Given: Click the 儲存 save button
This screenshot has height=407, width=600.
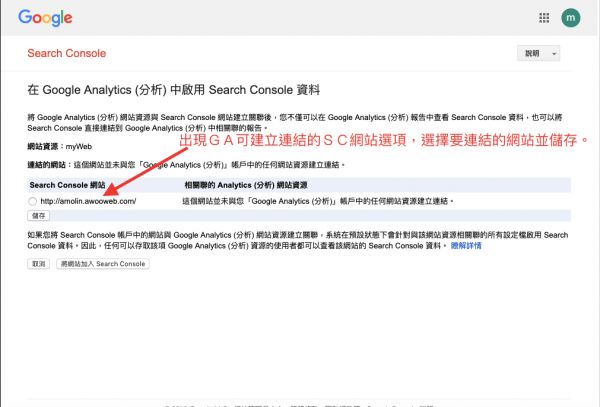Looking at the screenshot, I should [38, 216].
